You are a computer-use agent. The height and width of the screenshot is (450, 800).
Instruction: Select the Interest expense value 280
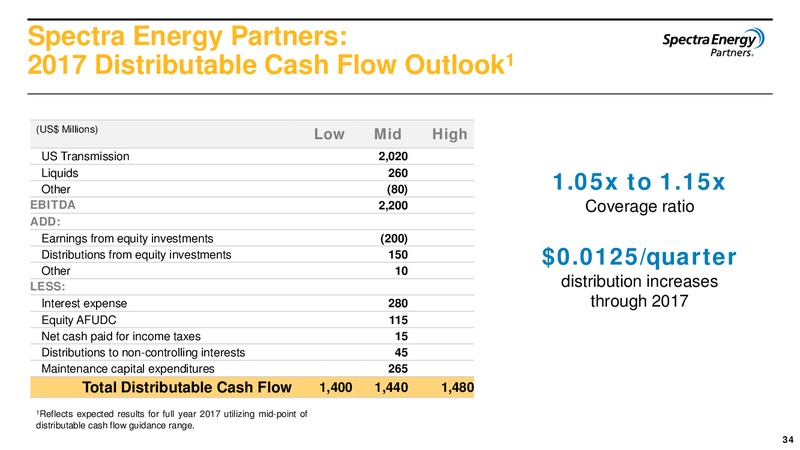398,304
